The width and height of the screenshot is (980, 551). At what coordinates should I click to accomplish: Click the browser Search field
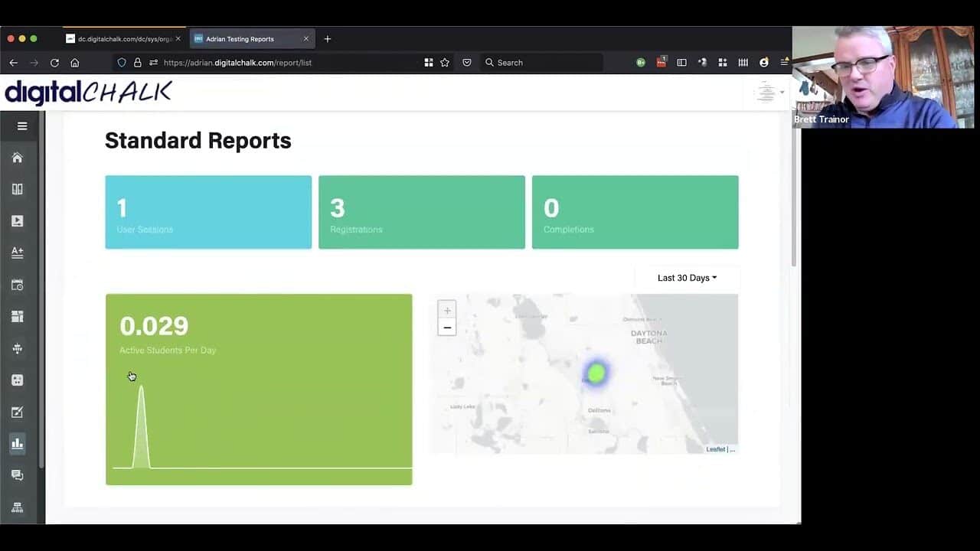pyautogui.click(x=542, y=63)
